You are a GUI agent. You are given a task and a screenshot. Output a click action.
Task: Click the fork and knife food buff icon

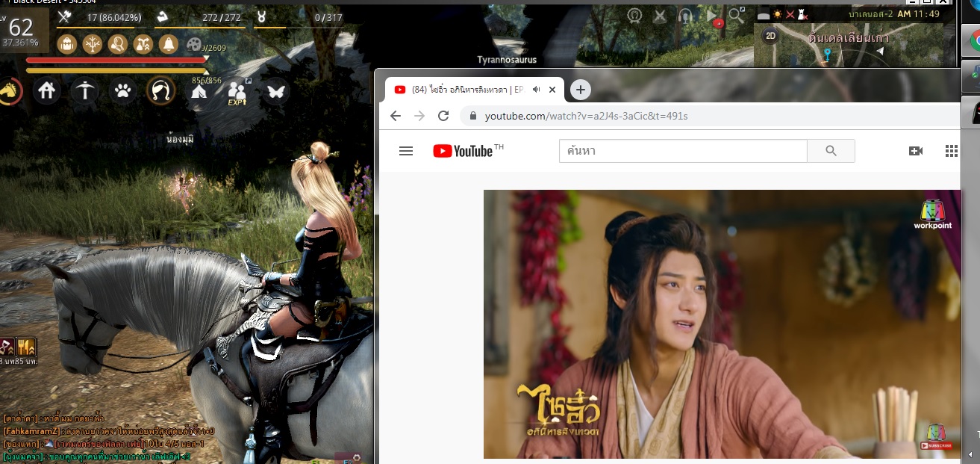tap(26, 347)
